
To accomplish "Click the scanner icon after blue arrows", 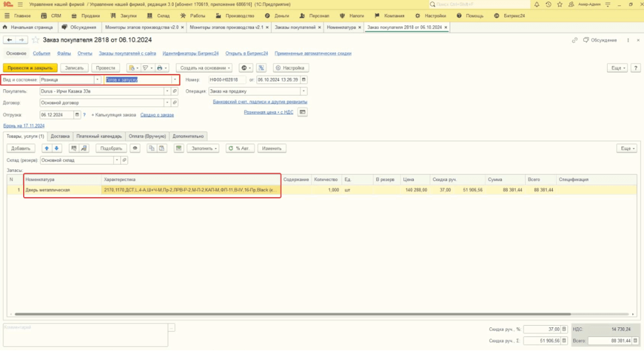I will point(73,148).
